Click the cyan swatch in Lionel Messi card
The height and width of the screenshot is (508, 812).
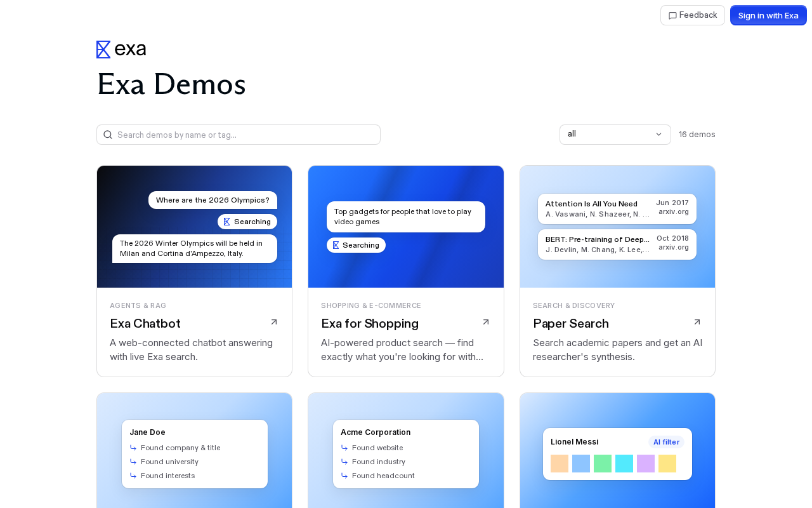(x=624, y=464)
